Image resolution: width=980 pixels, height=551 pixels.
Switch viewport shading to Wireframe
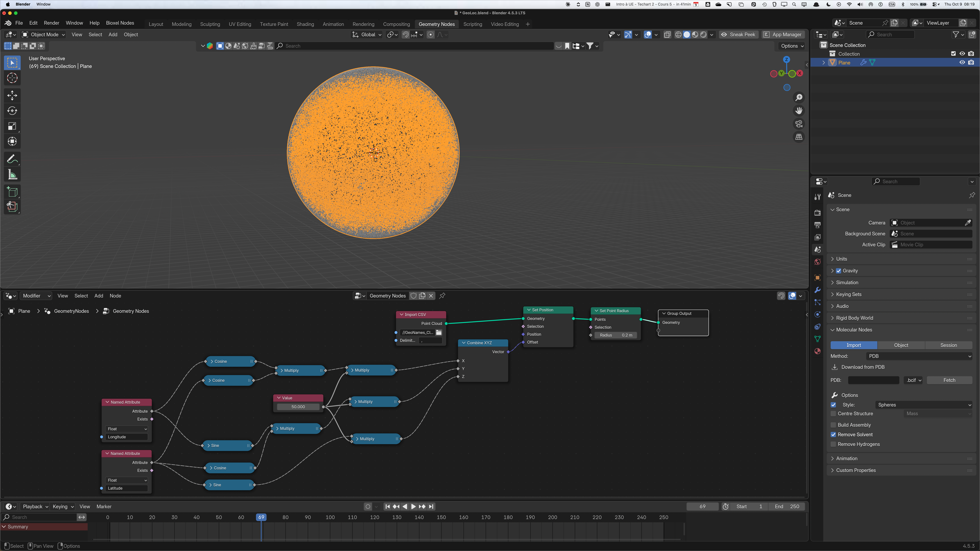678,35
